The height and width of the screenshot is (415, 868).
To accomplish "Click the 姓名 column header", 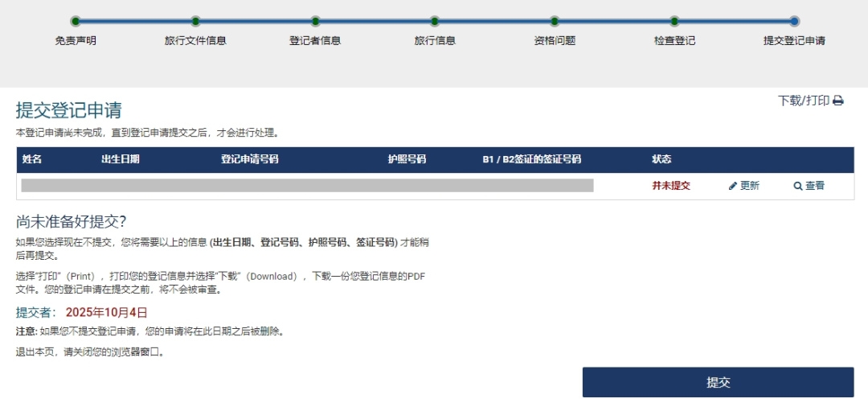I will coord(32,159).
